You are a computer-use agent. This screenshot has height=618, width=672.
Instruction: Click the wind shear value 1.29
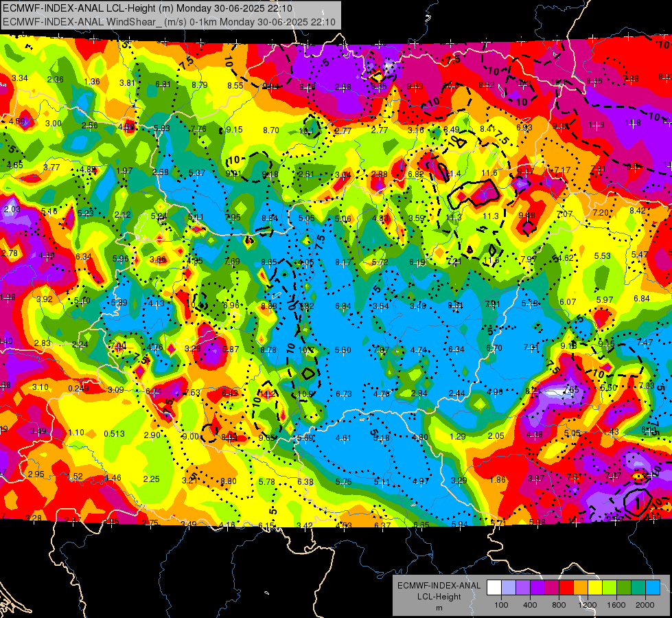pyautogui.click(x=458, y=437)
